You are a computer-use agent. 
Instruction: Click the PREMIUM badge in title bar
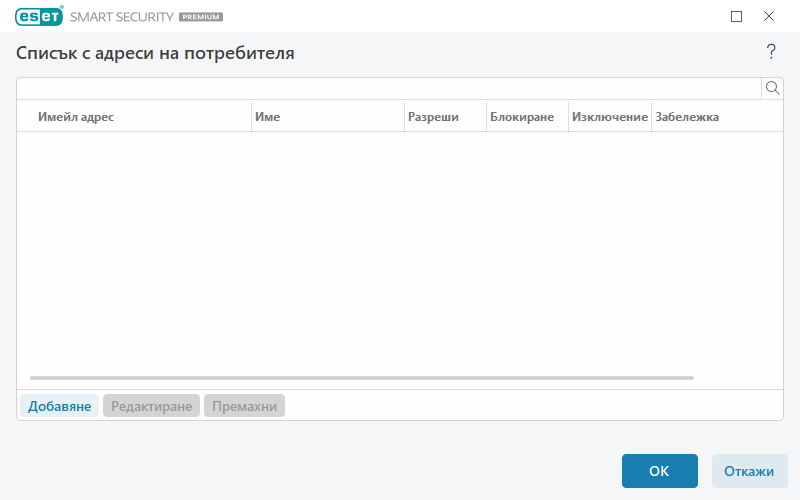coord(201,17)
